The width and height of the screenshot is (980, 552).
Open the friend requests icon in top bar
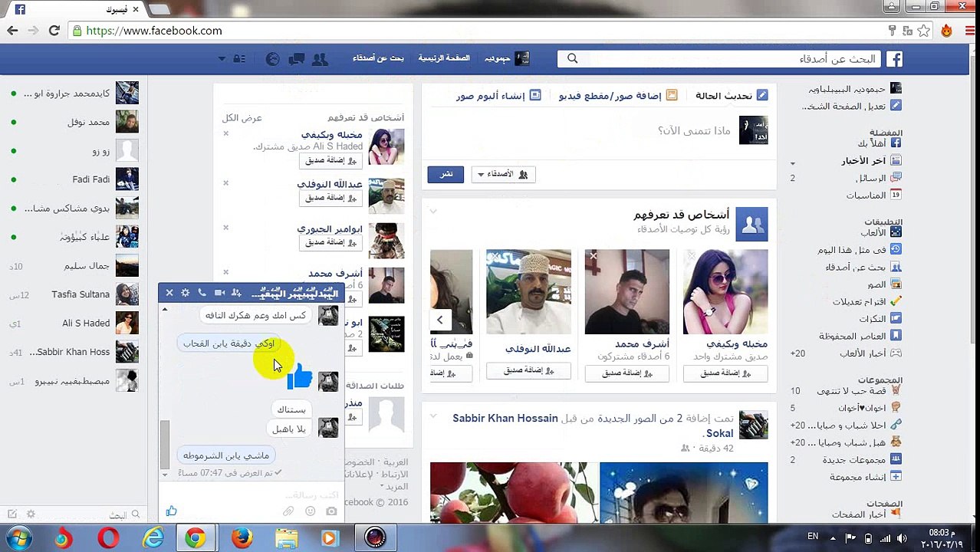320,59
